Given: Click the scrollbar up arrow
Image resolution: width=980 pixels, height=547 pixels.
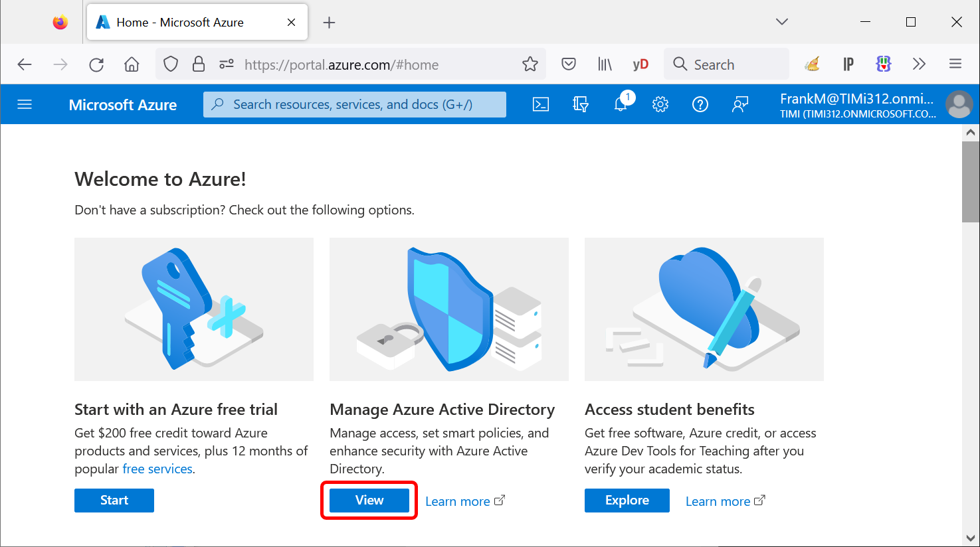Looking at the screenshot, I should pos(971,132).
